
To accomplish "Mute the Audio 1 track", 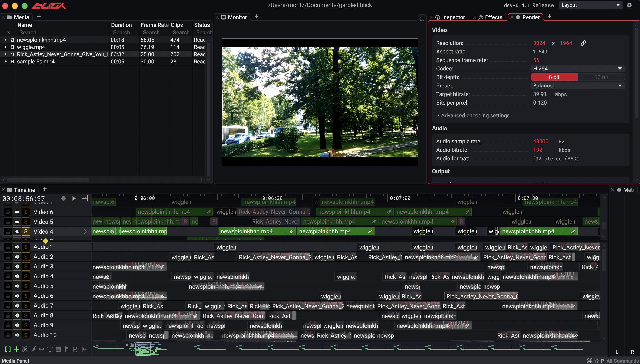I will pyautogui.click(x=17, y=247).
